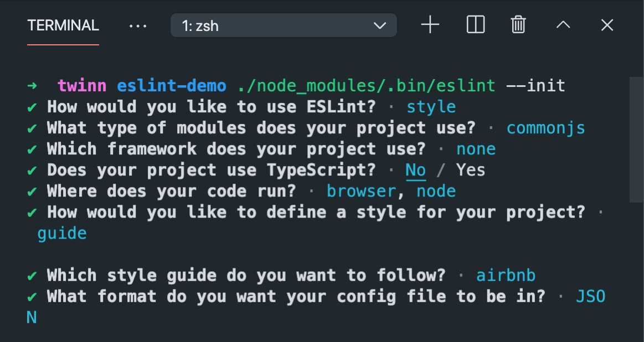
Task: Click the 'twinn' prompt username text
Action: [82, 86]
